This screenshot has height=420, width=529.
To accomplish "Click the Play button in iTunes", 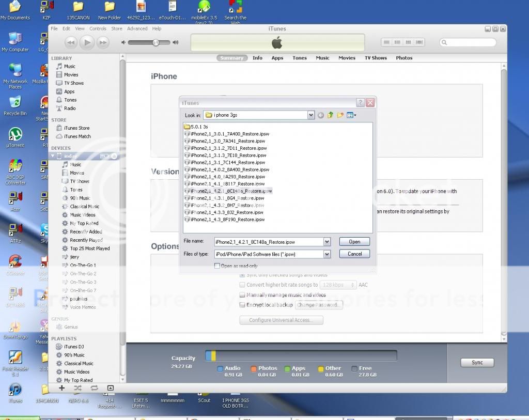I will 87,42.
